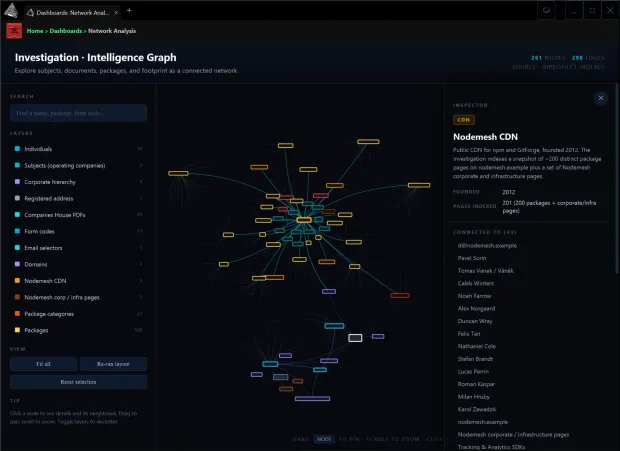
Task: Toggle Nodemesh corp / infra pages layer
Action: (78, 297)
